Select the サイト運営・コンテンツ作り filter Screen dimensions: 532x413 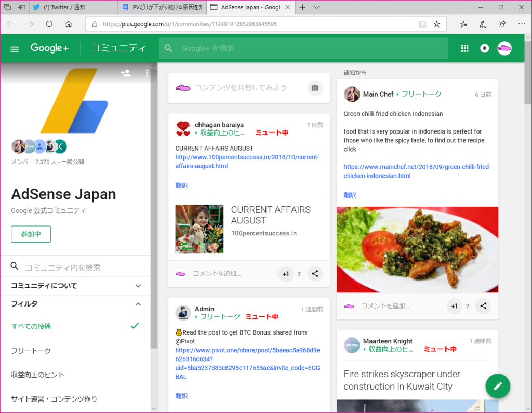(x=76, y=399)
